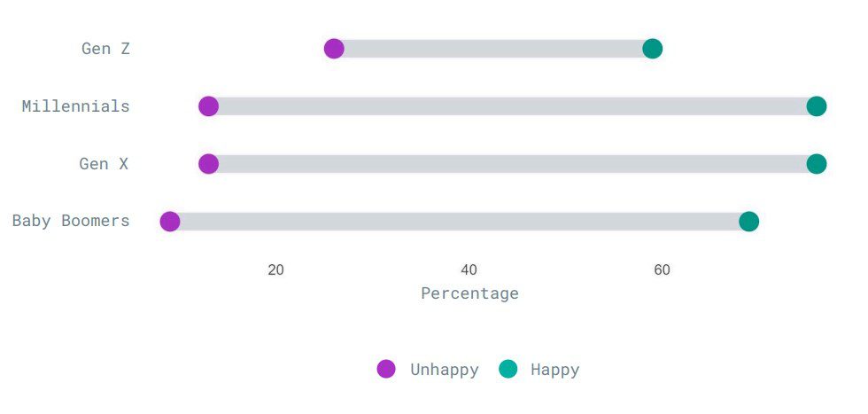Click the Gen X category label
The image size is (868, 414).
coord(105,164)
